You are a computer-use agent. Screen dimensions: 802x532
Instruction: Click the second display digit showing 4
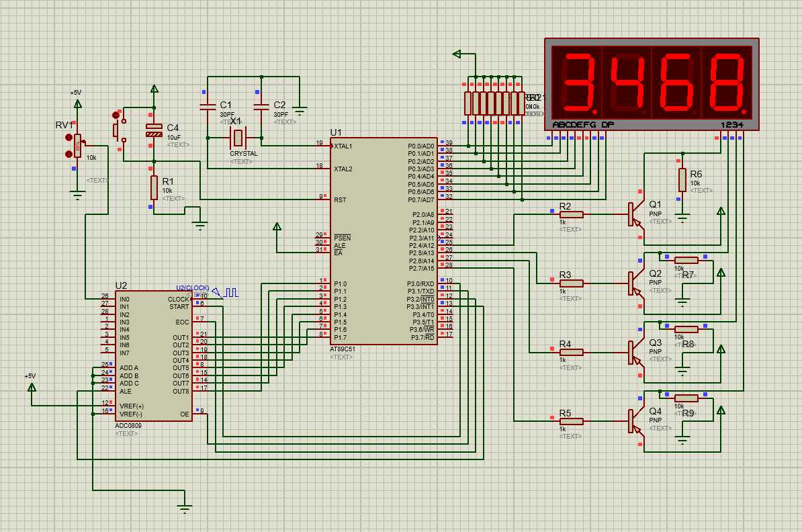(628, 82)
